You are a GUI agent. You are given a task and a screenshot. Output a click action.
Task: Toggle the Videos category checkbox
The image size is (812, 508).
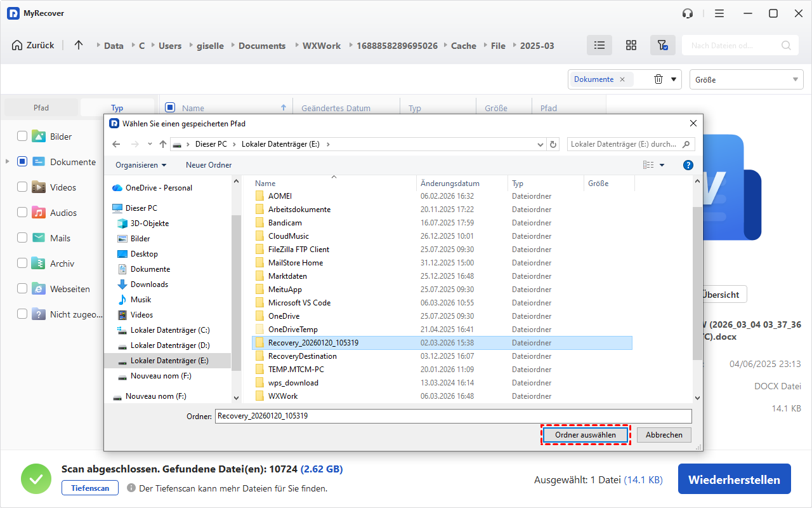pos(22,187)
